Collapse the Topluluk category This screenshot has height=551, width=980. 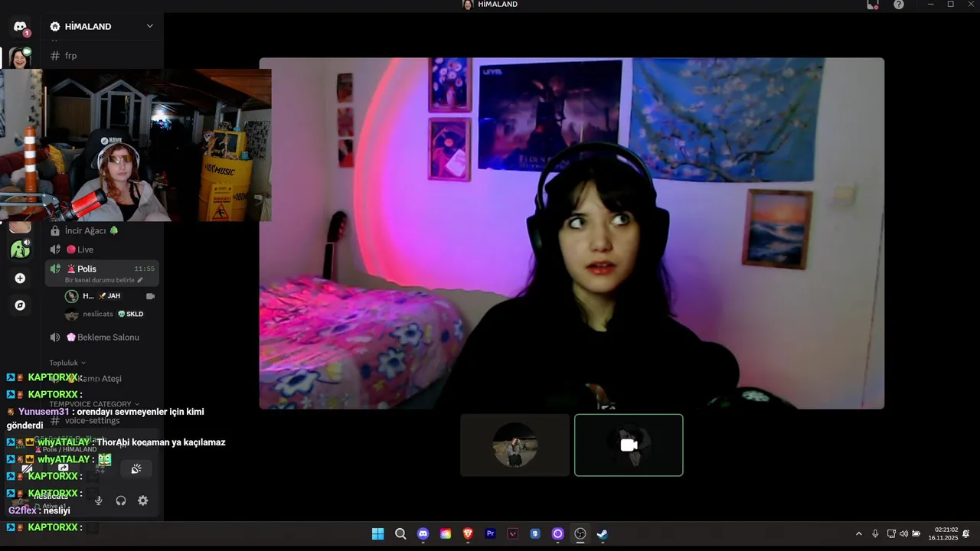(x=67, y=363)
